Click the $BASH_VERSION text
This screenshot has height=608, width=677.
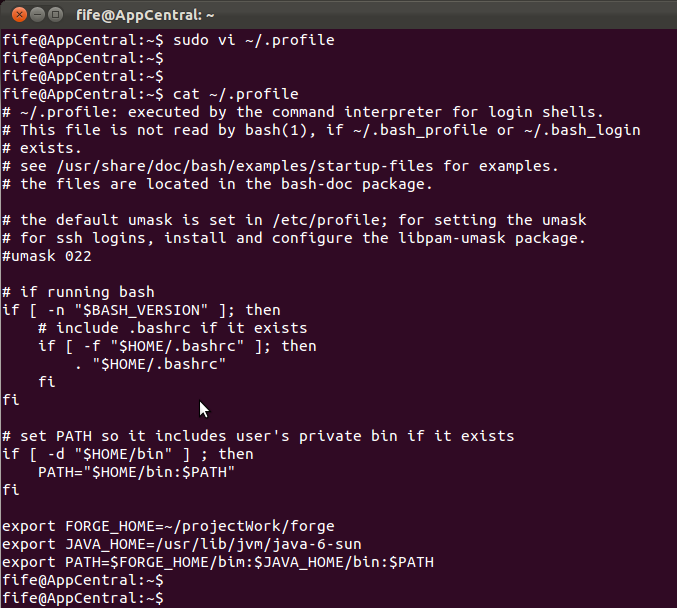pyautogui.click(x=141, y=310)
